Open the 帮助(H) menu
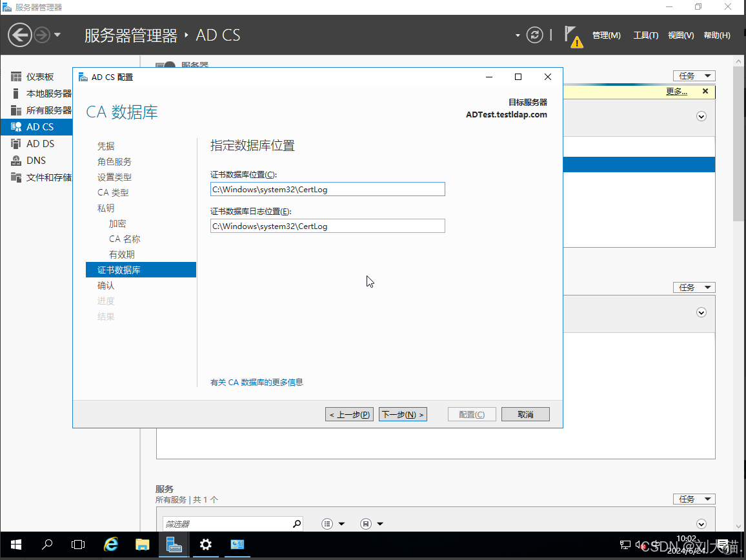This screenshot has height=560, width=746. click(717, 35)
